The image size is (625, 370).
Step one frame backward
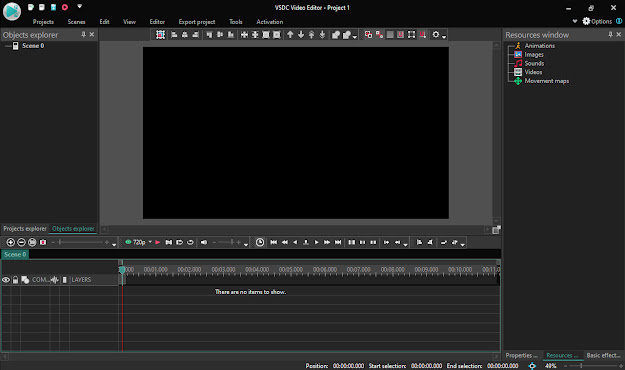pos(295,242)
